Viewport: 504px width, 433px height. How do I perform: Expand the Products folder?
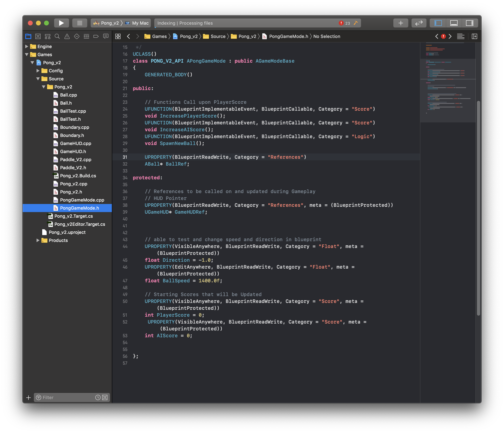(38, 240)
